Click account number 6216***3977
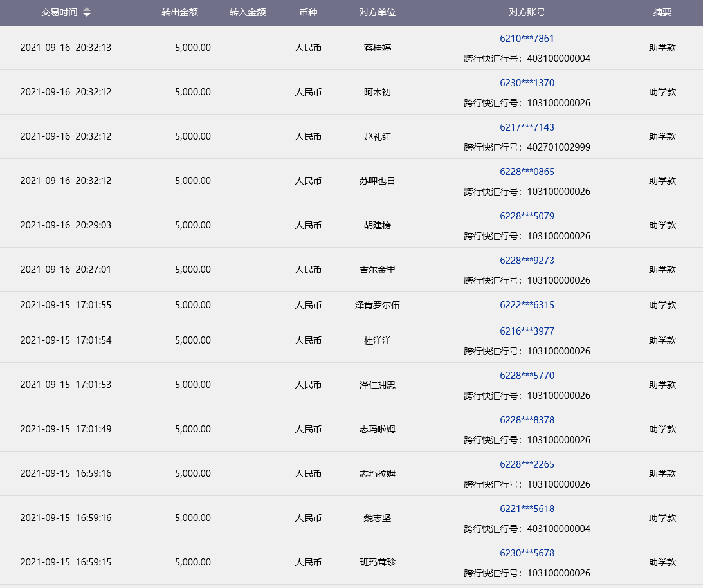703x588 pixels. (x=527, y=331)
